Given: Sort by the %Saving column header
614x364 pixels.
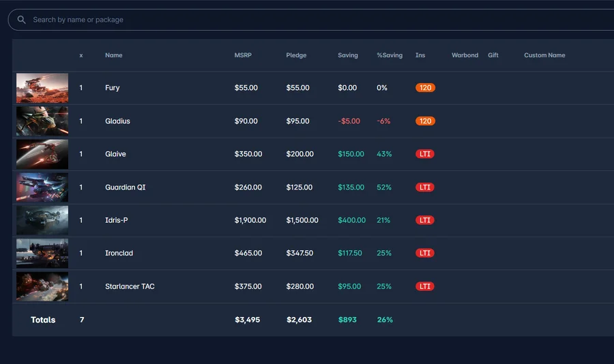Looking at the screenshot, I should click(x=390, y=55).
